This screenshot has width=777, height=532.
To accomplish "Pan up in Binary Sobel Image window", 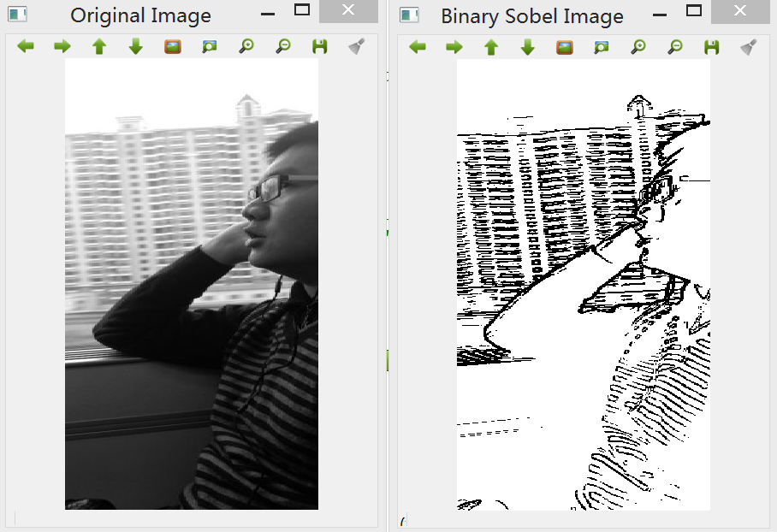I will pyautogui.click(x=491, y=48).
